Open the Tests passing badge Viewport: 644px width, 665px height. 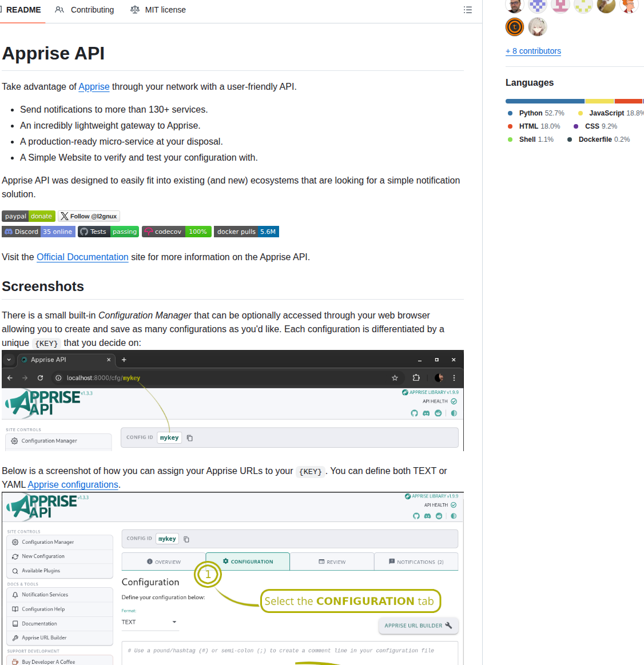click(108, 232)
